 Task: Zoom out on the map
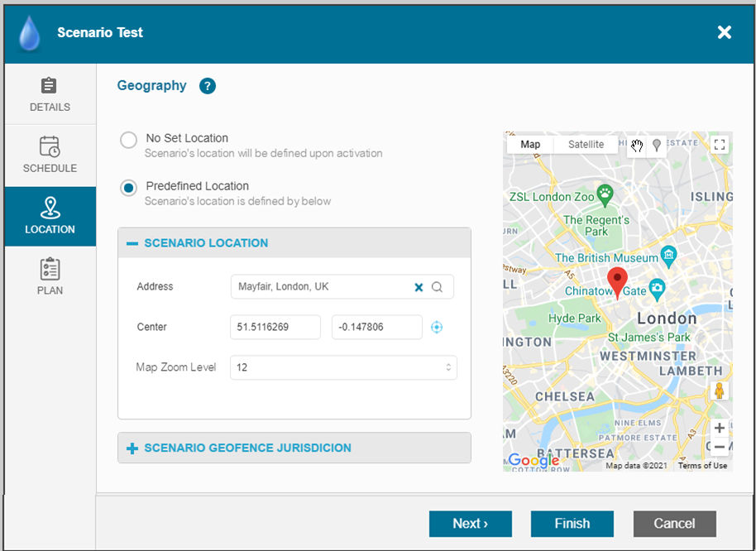coord(719,448)
